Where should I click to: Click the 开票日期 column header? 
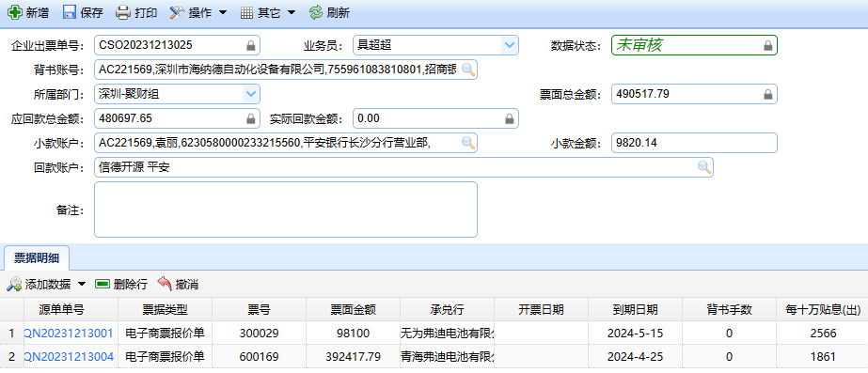tap(542, 310)
